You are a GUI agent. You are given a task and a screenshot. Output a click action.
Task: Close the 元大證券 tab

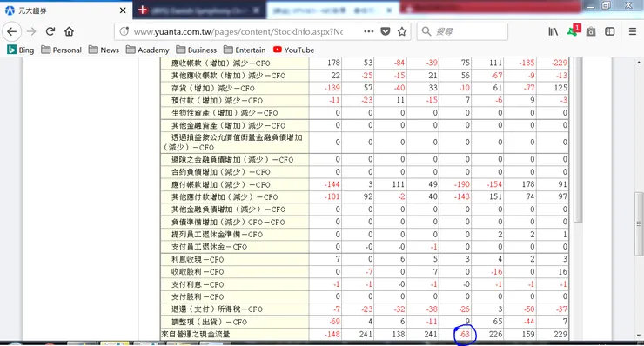pyautogui.click(x=123, y=10)
